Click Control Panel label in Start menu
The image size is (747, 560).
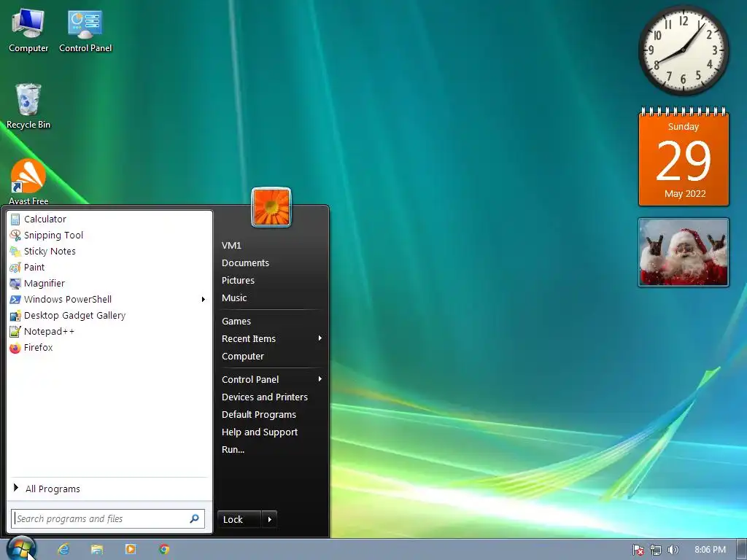pos(250,379)
